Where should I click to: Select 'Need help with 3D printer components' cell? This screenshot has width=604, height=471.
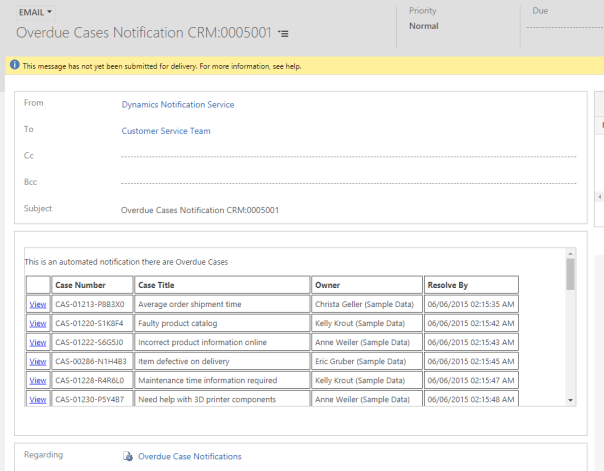tap(222, 399)
